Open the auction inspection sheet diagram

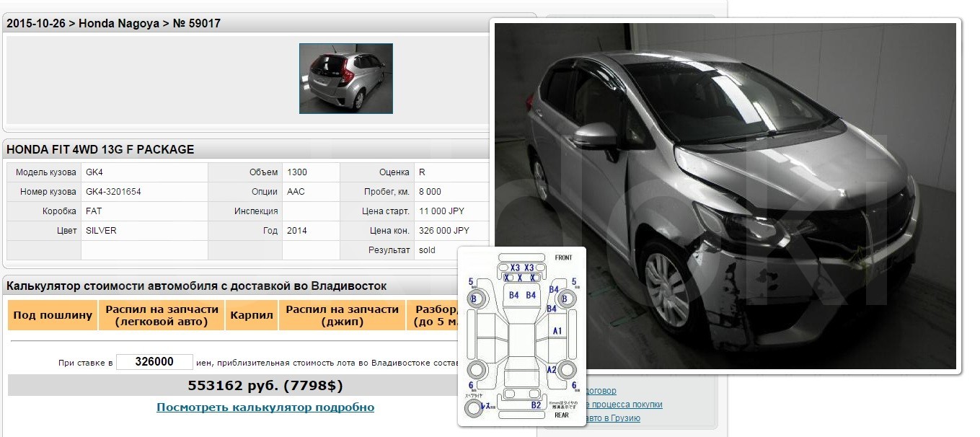coord(522,336)
